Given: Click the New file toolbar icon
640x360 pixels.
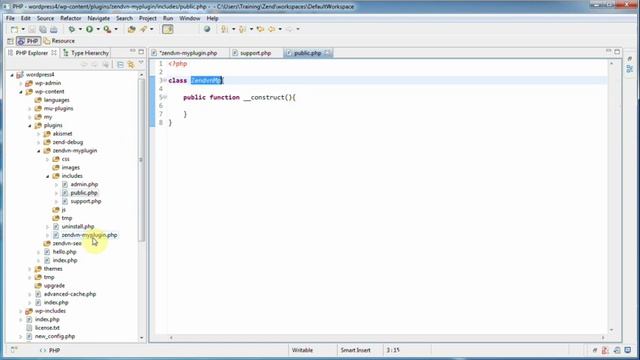Looking at the screenshot, I should 14,29.
